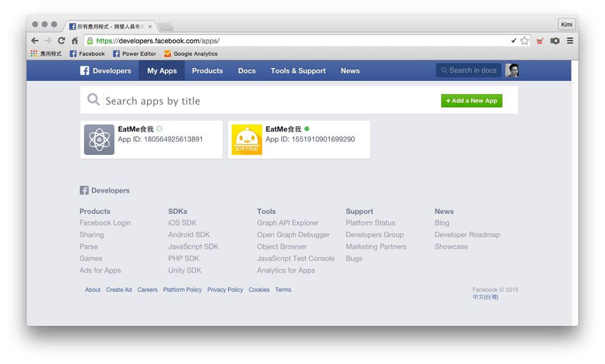Open the Platform Policy footer link

[182, 290]
